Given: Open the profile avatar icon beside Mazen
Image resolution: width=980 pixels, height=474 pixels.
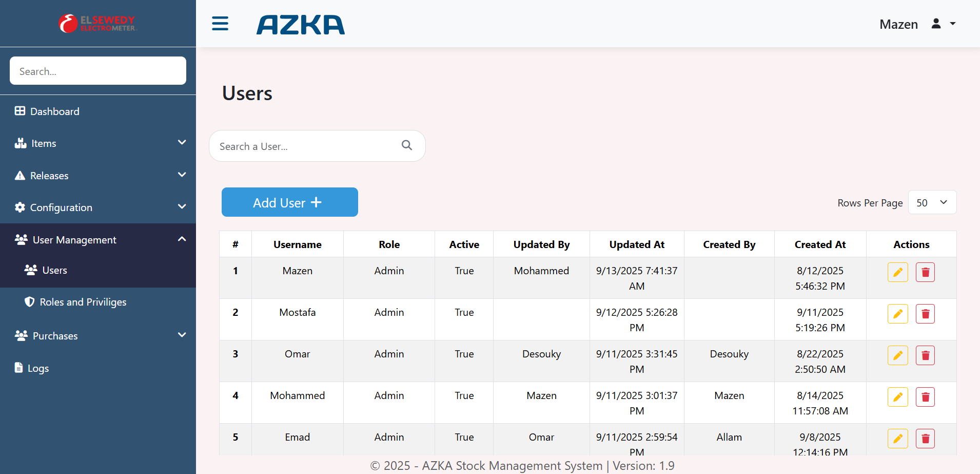Looking at the screenshot, I should (936, 24).
